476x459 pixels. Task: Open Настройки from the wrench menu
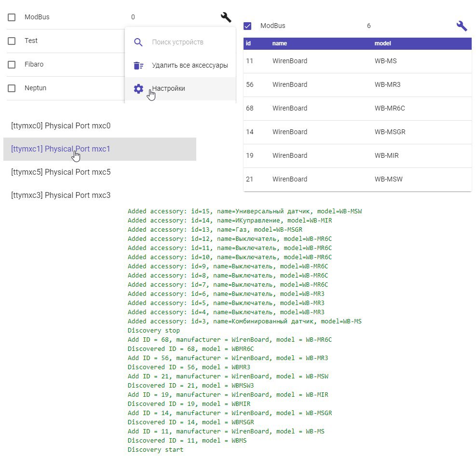coord(180,89)
